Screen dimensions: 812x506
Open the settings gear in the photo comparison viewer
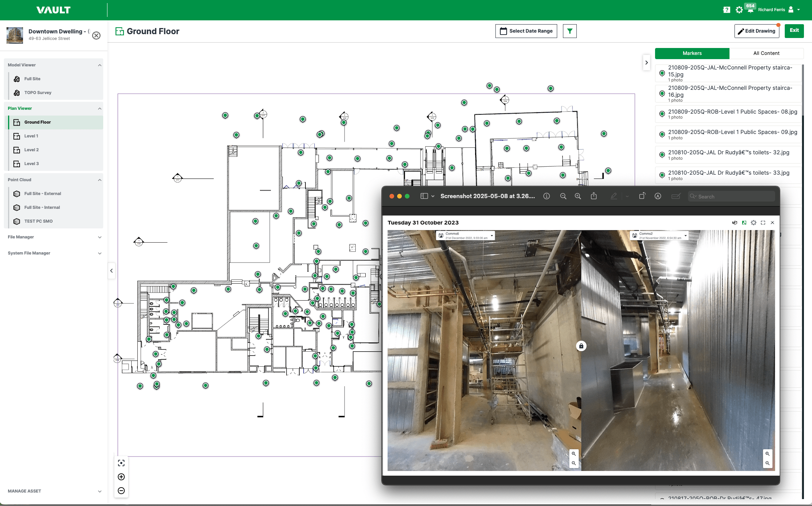[x=754, y=223]
